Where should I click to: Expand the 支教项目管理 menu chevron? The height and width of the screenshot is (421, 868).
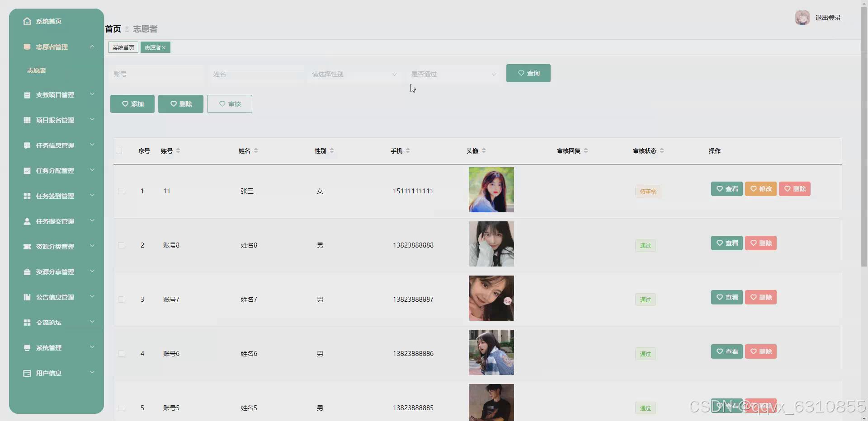point(92,94)
